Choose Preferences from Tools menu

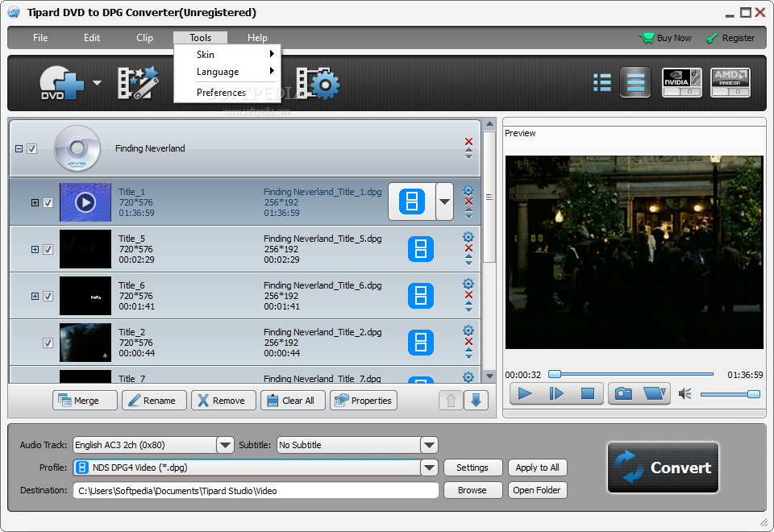tap(227, 92)
